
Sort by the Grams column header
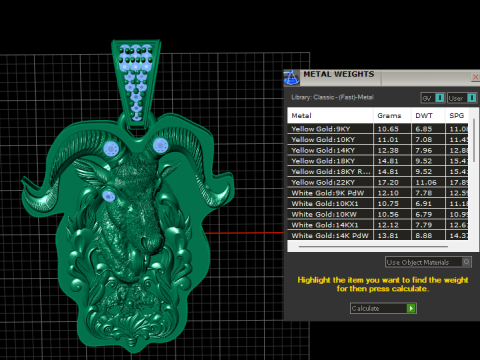click(392, 116)
